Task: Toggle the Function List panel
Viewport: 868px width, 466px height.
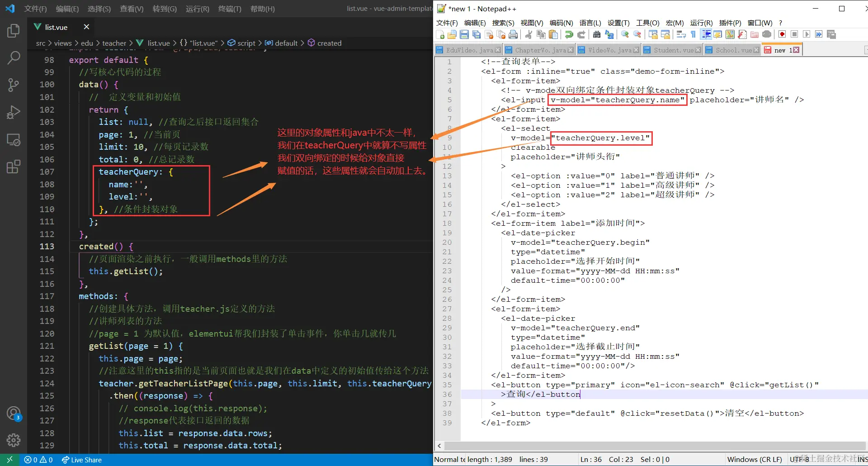Action: (x=742, y=34)
